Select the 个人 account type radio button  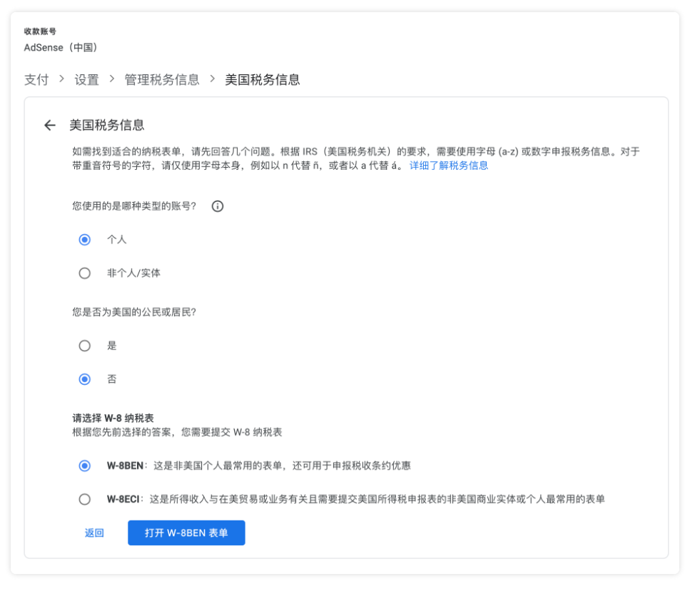coord(85,240)
